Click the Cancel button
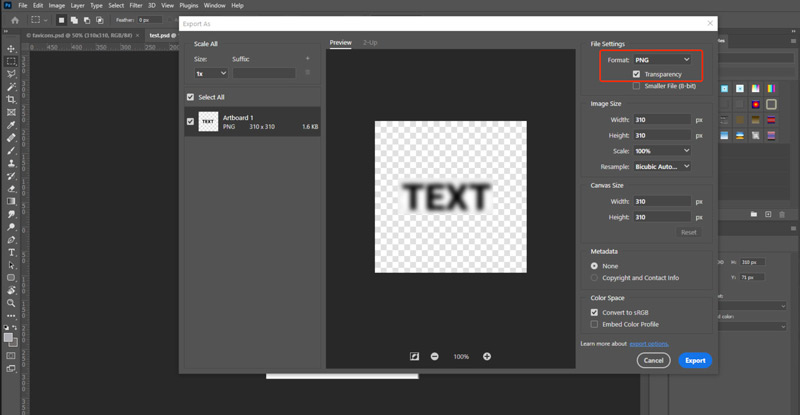Image resolution: width=800 pixels, height=415 pixels. 653,360
